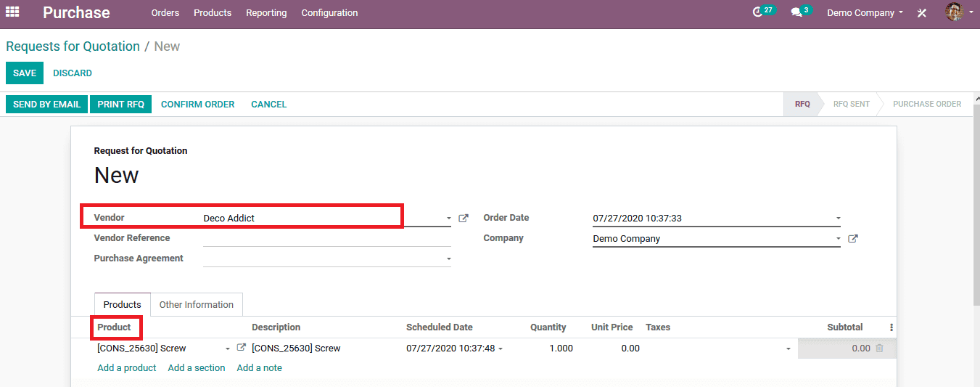Expand the user menu caret
980x387 pixels.
[x=971, y=13]
